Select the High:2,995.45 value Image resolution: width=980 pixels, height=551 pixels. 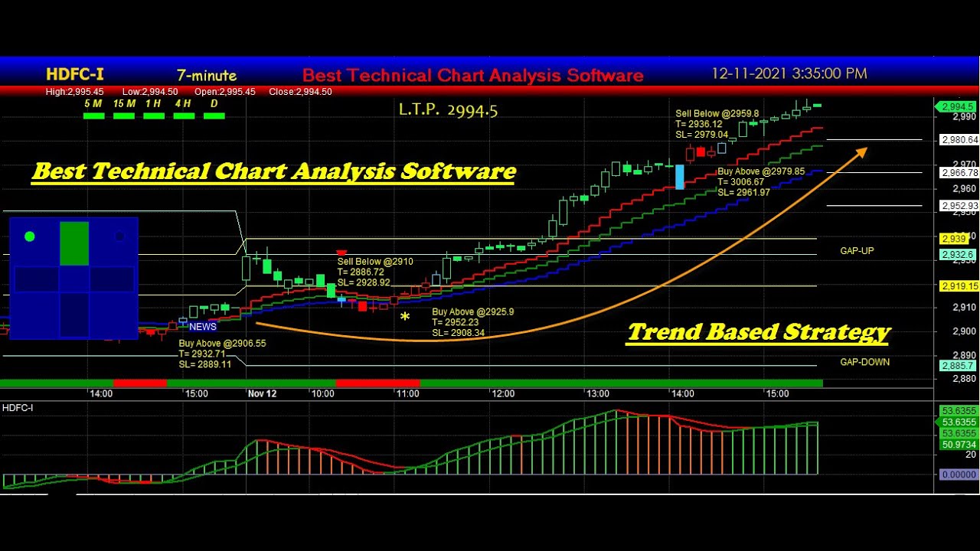pos(74,92)
